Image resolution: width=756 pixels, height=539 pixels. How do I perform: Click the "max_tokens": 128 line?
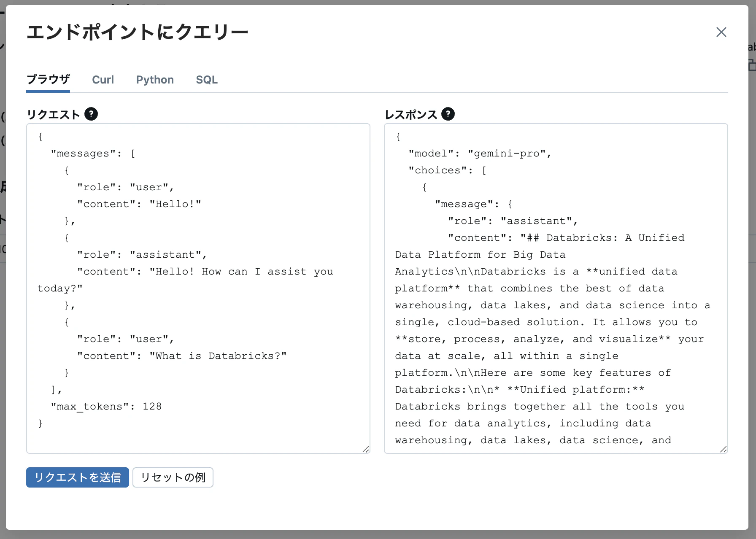point(106,407)
